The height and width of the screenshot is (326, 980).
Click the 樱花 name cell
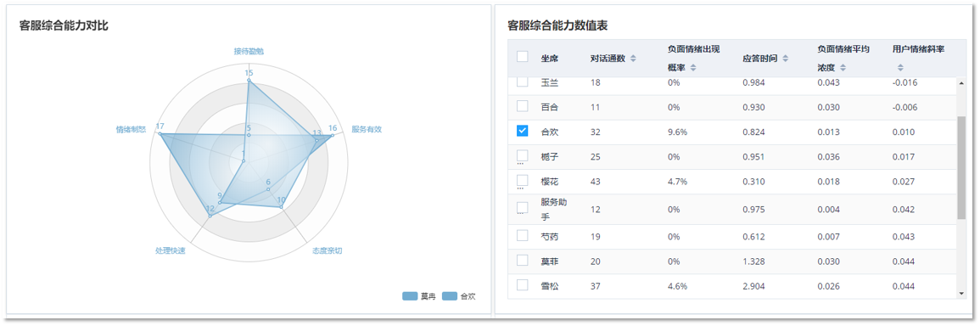(x=549, y=182)
